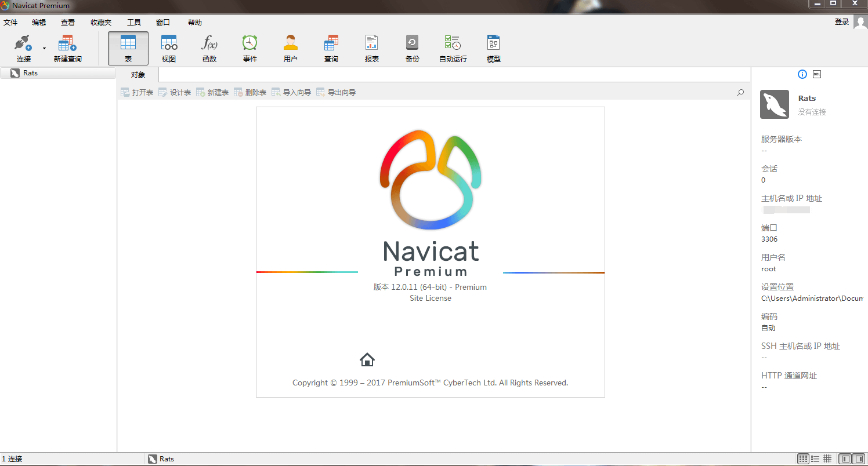Click the Rats dolphin icon in info panel

click(775, 104)
